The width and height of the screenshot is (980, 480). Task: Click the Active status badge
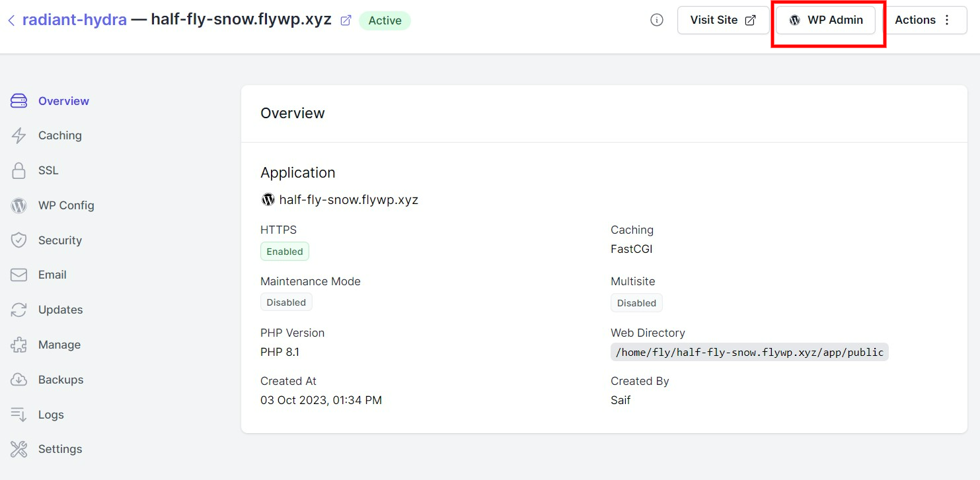[x=385, y=20]
